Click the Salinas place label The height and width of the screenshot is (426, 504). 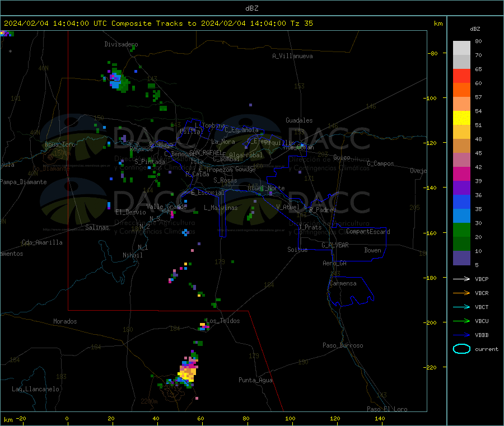pyautogui.click(x=97, y=227)
